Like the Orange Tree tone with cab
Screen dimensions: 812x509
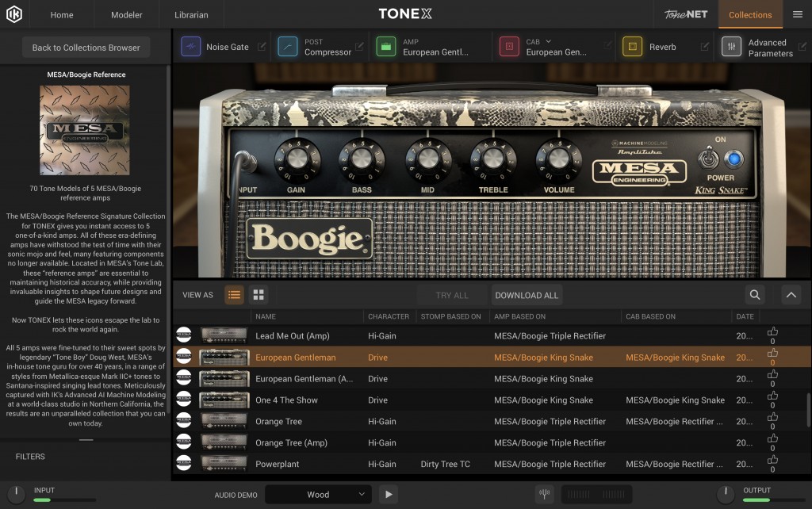coord(772,417)
